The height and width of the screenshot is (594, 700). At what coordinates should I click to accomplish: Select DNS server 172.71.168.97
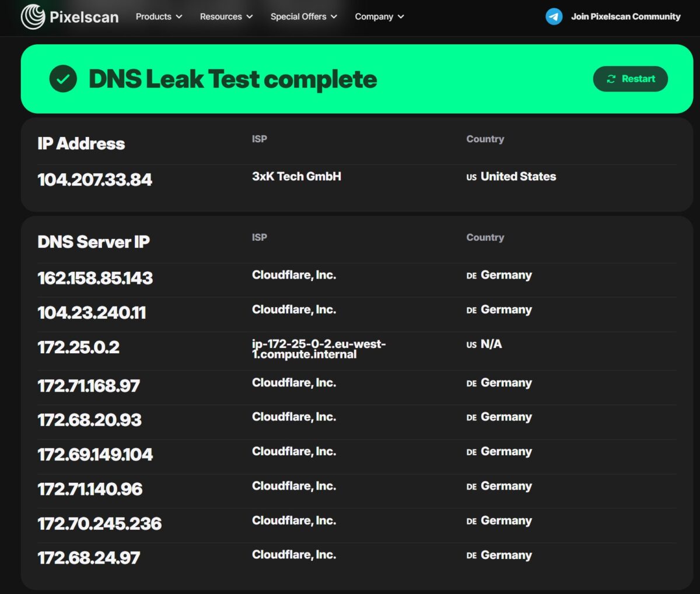pyautogui.click(x=89, y=385)
